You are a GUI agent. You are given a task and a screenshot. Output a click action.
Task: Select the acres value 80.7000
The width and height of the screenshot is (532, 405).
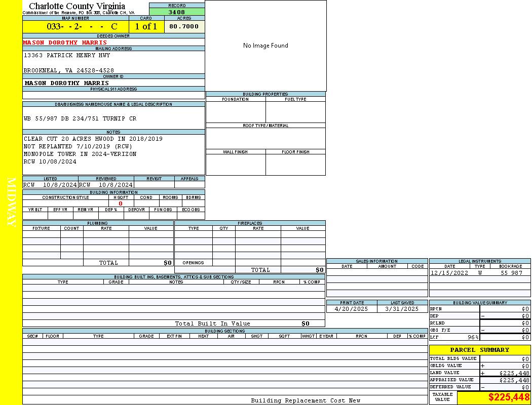click(184, 27)
